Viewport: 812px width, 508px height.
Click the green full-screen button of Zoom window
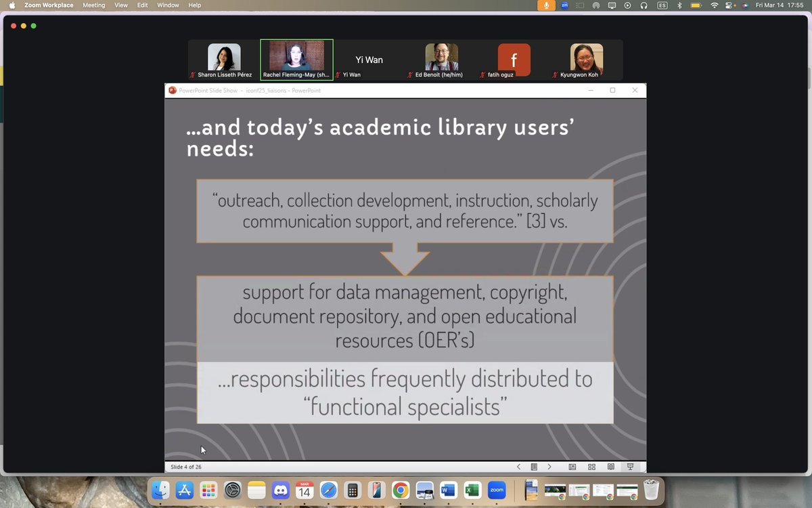click(x=34, y=26)
